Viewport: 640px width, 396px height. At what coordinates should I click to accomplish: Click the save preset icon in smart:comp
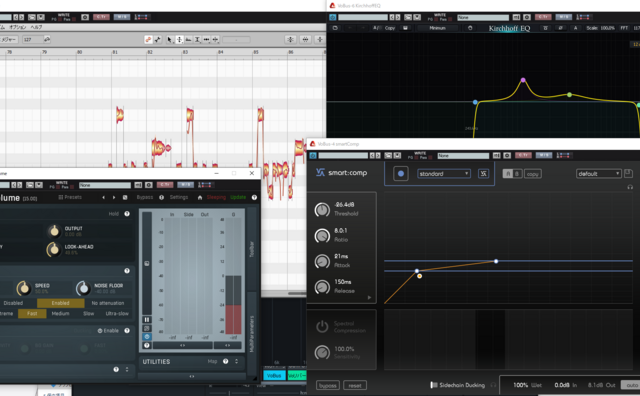point(629,174)
